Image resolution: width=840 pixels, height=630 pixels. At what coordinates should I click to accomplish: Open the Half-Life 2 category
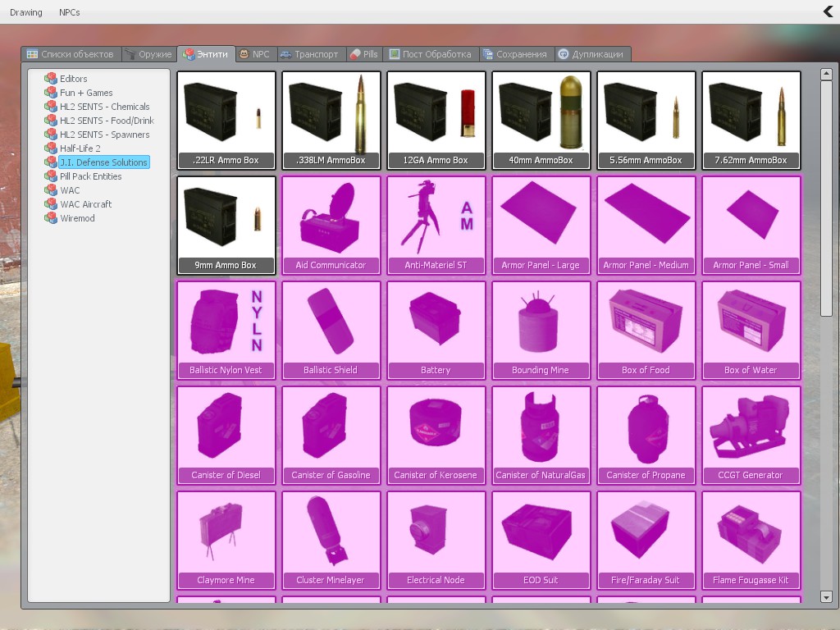(x=73, y=148)
